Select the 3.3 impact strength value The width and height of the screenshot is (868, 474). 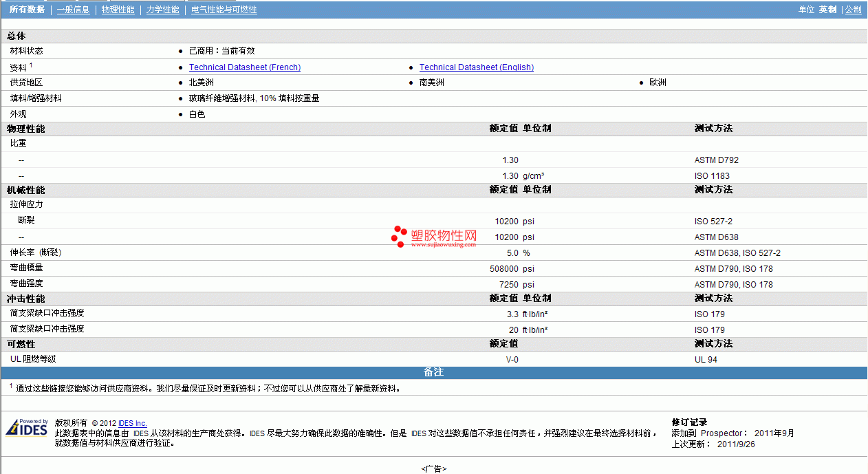pos(513,314)
